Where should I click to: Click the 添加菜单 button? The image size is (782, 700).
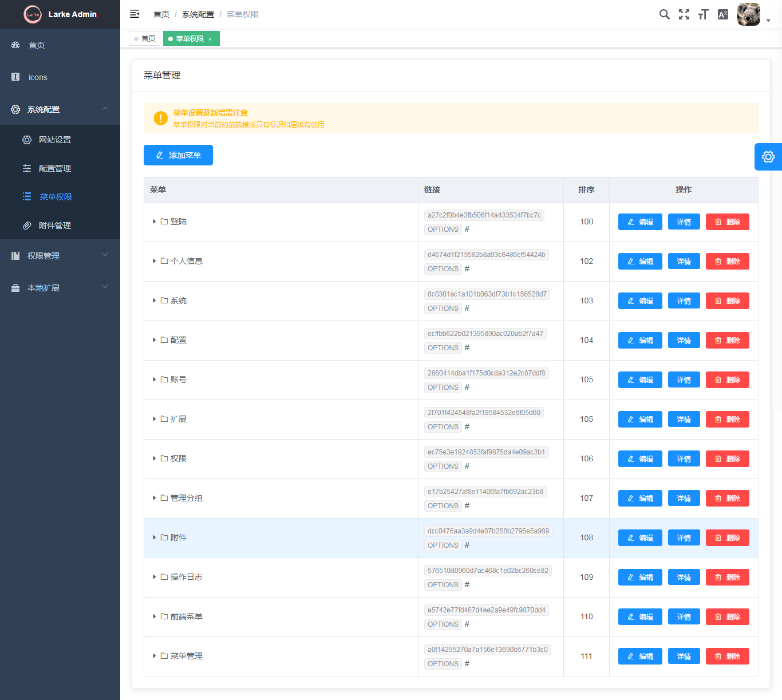click(x=178, y=155)
